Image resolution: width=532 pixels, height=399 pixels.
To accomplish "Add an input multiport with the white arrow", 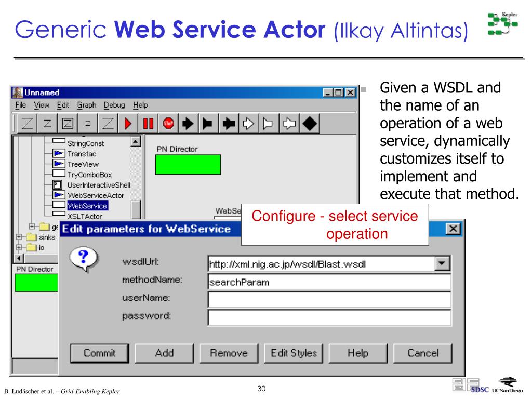I will click(x=248, y=124).
